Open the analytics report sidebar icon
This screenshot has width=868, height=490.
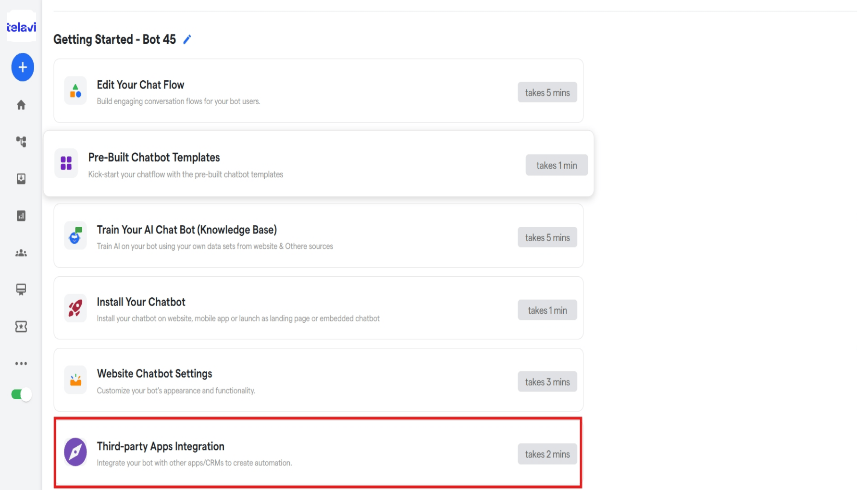tap(21, 216)
